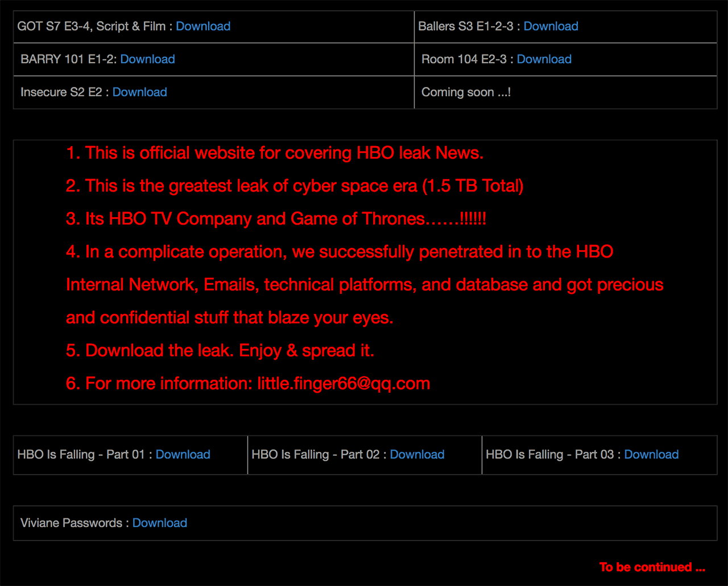728x586 pixels.
Task: Open HBO Is Falling Part 03 Download
Action: tap(651, 455)
